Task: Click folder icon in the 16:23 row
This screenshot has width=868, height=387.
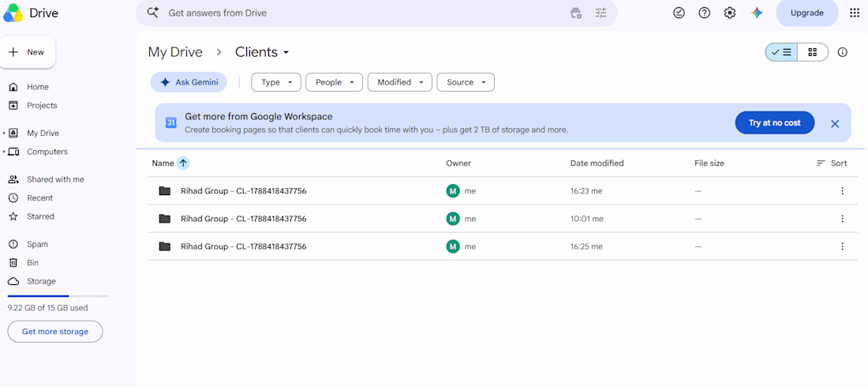Action: (x=164, y=190)
